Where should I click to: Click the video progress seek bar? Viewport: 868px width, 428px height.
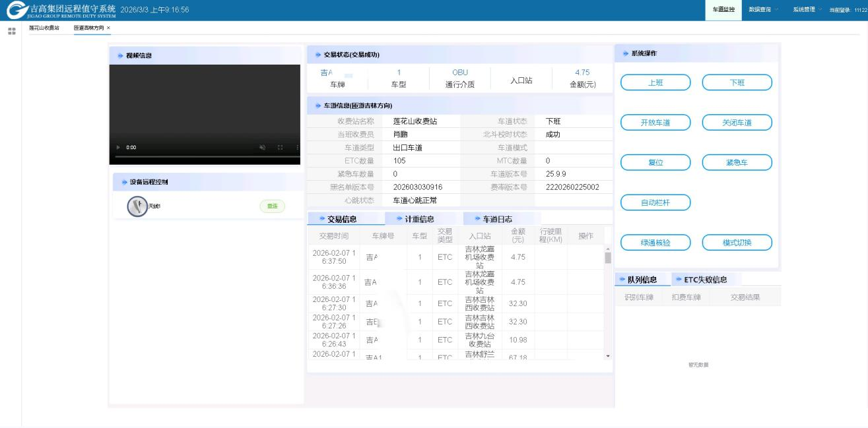pos(205,157)
